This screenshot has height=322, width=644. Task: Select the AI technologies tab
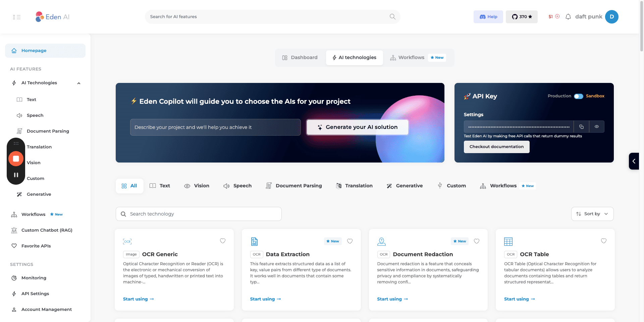[x=354, y=58]
